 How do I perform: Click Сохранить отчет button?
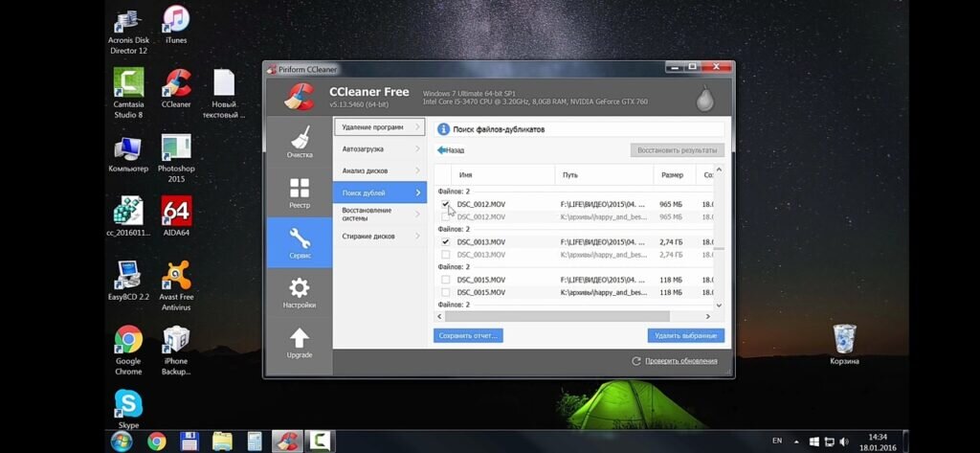pos(468,335)
